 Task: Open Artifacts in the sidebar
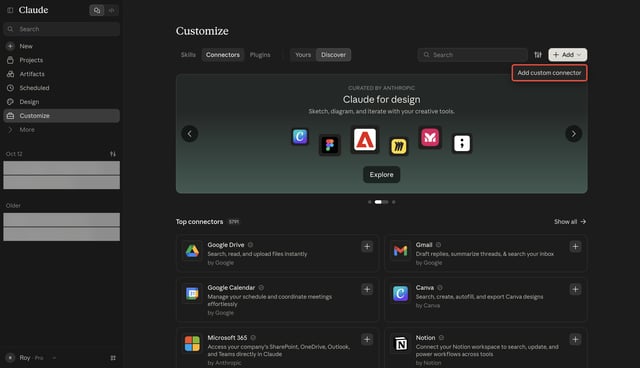(62, 74)
